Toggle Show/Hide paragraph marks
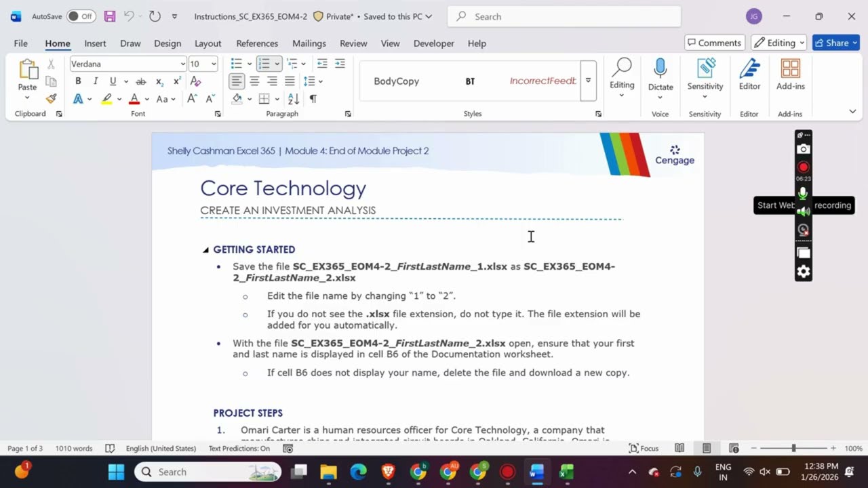This screenshot has height=488, width=868. click(313, 99)
